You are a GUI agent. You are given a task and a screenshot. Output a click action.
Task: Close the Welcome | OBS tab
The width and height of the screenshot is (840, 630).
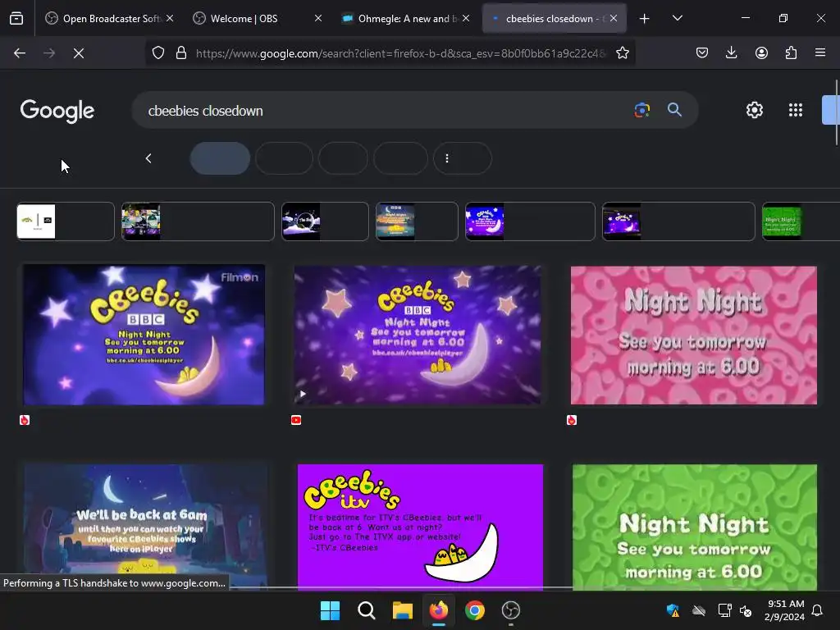(x=317, y=18)
